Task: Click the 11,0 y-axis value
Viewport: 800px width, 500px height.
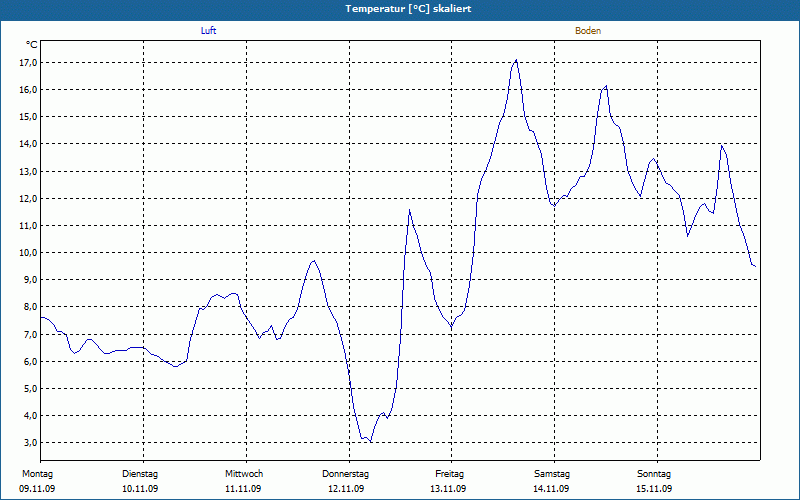Action: point(28,226)
